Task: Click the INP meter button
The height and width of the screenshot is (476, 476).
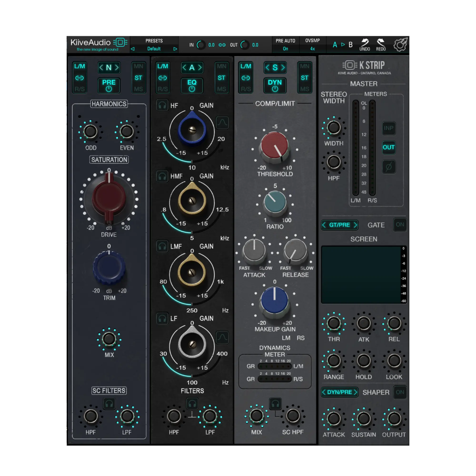Action: (x=389, y=128)
